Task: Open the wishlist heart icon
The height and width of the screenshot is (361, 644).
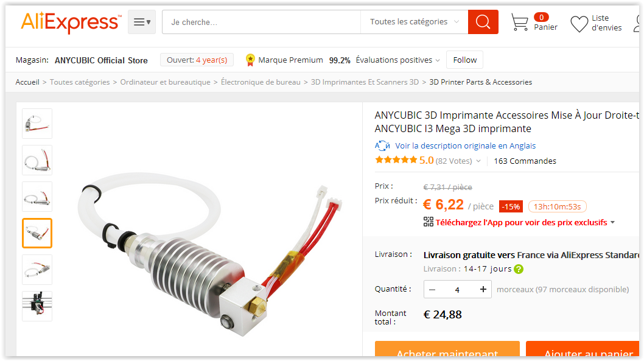Action: pos(579,23)
